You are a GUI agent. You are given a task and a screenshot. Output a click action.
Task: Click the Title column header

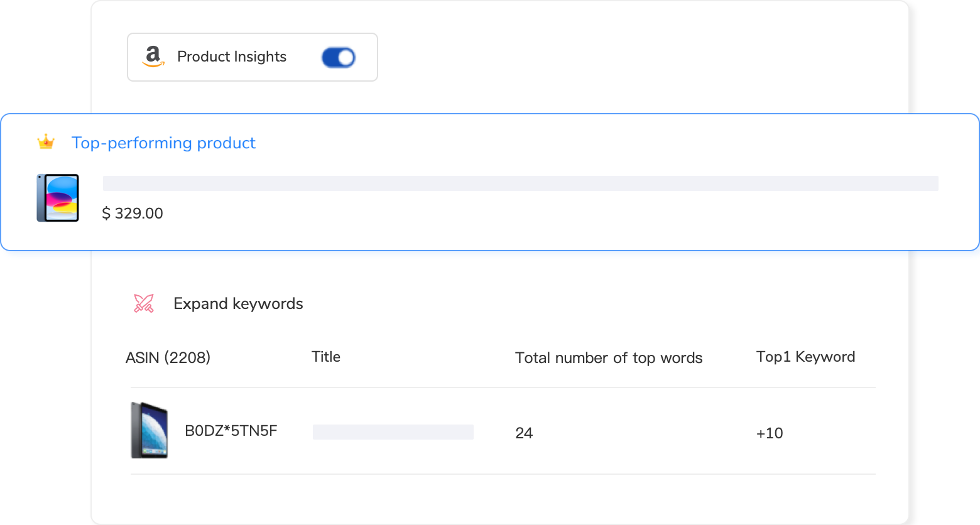pyautogui.click(x=325, y=357)
